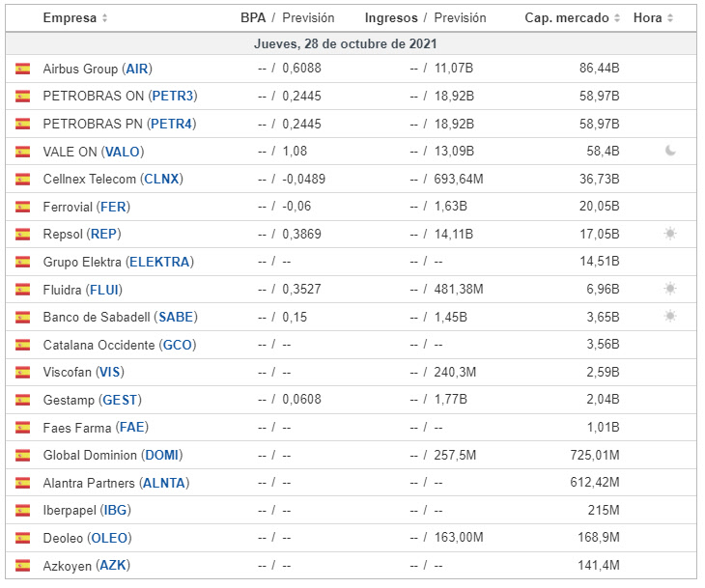
Task: Click Gestamp EPS forecast 0,0608
Action: coord(301,399)
